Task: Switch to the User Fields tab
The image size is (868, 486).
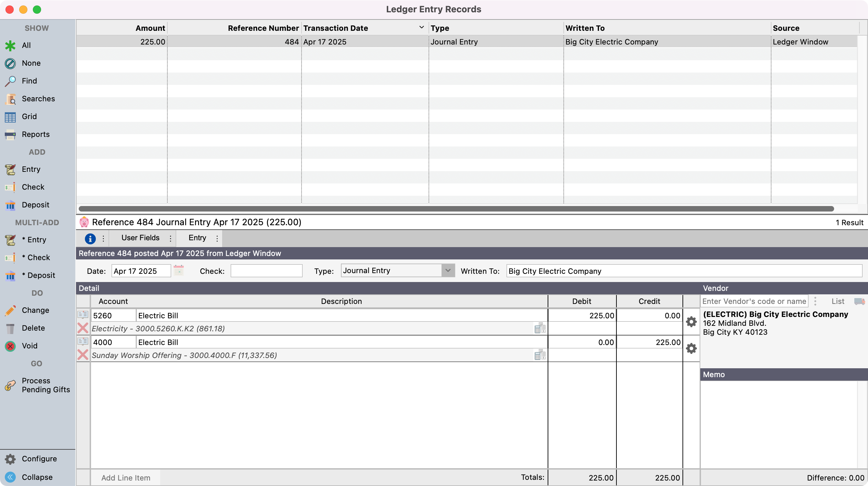Action: pos(140,238)
